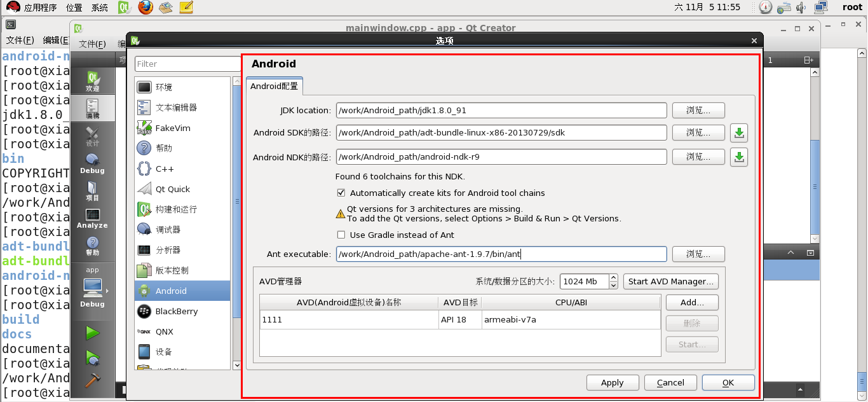Click the green Run button
The width and height of the screenshot is (868, 402).
[x=93, y=333]
